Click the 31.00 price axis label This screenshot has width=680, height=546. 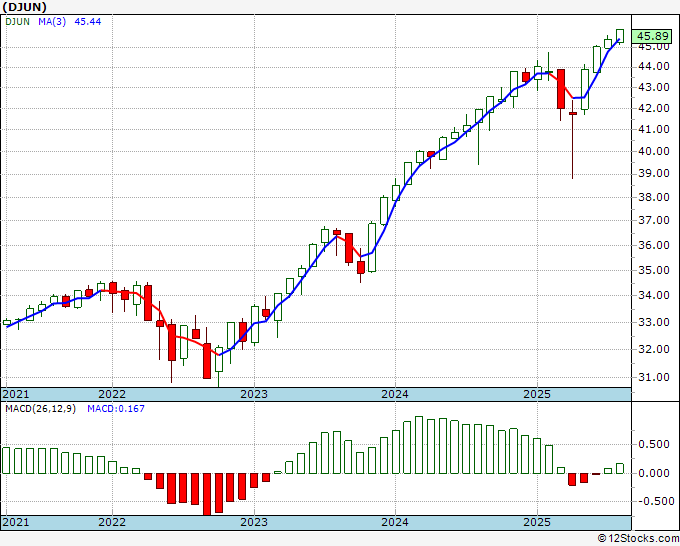[x=654, y=377]
